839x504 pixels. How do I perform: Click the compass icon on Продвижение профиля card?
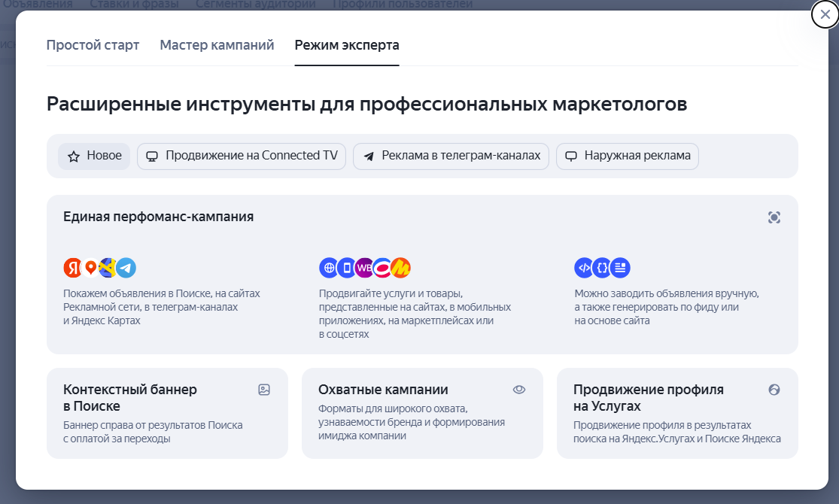tap(774, 390)
